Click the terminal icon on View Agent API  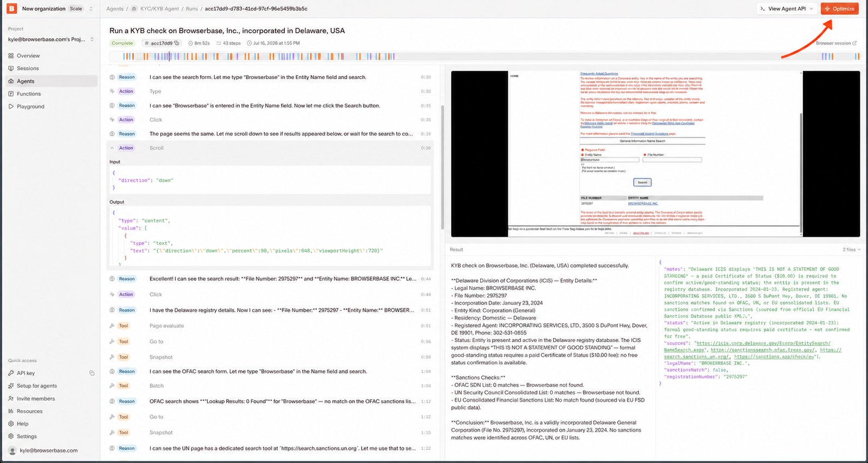click(x=763, y=9)
